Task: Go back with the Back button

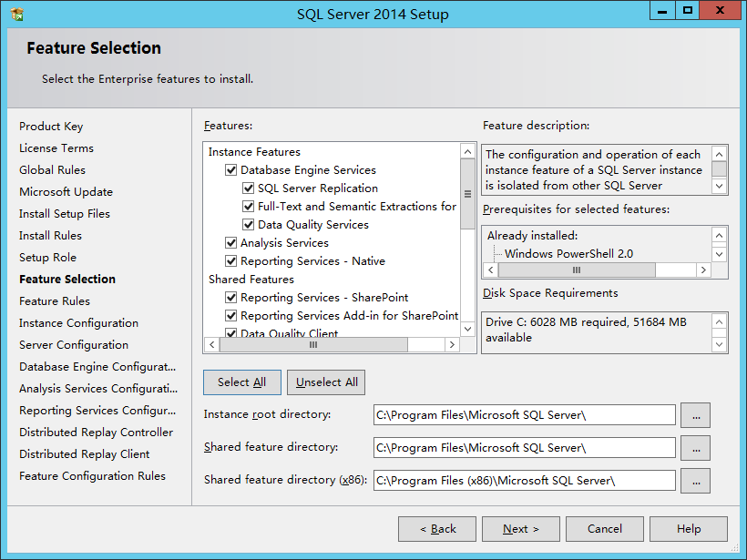Action: pos(437,529)
